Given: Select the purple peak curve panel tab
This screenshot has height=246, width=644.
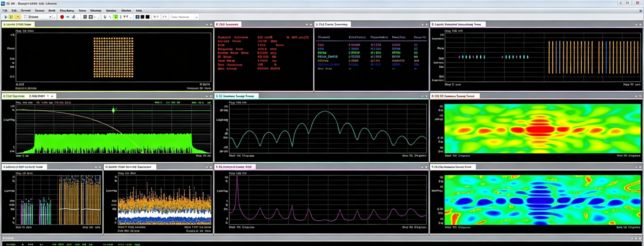Looking at the screenshot, I should point(235,167).
